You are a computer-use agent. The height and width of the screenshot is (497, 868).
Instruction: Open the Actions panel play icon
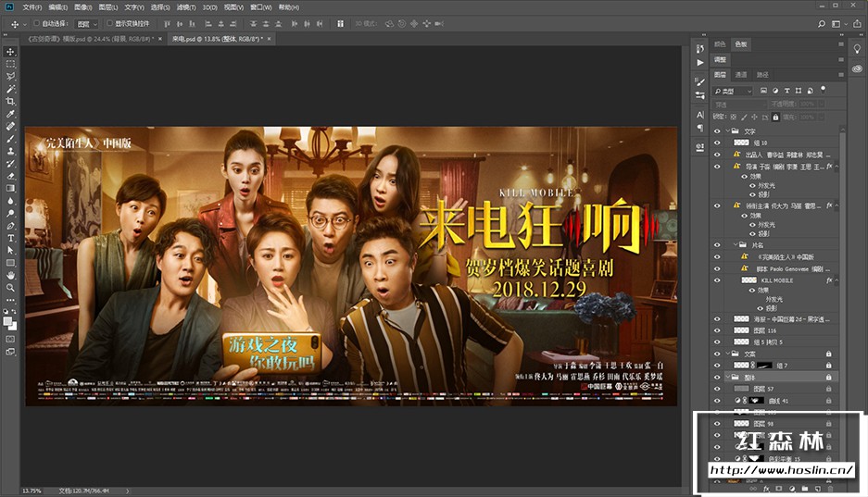tap(699, 62)
